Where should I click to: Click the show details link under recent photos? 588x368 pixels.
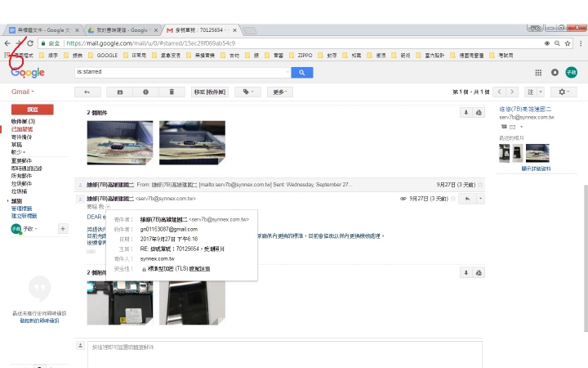[537, 168]
